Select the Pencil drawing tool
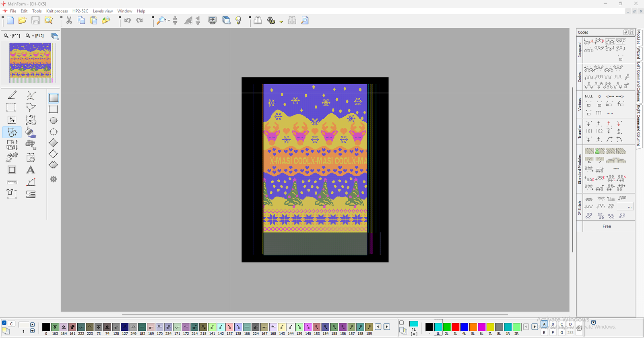The height and width of the screenshot is (338, 644). (x=12, y=95)
